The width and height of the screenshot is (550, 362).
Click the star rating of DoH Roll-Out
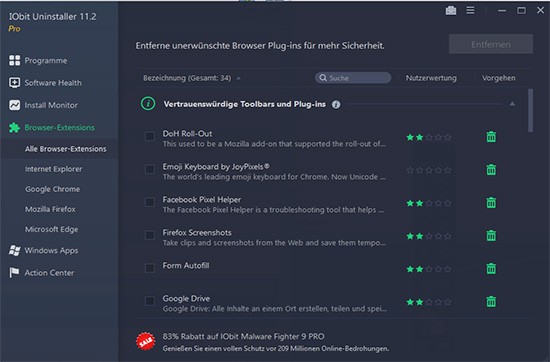(429, 137)
